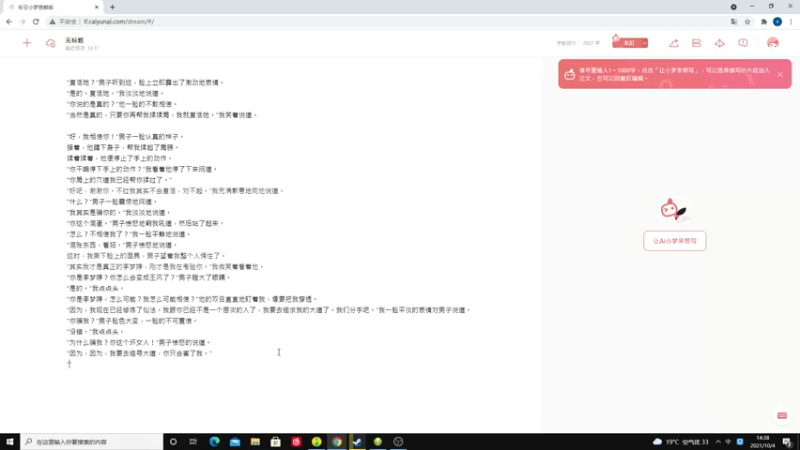Bookmark this page with star icon
800x450 pixels.
[x=747, y=21]
